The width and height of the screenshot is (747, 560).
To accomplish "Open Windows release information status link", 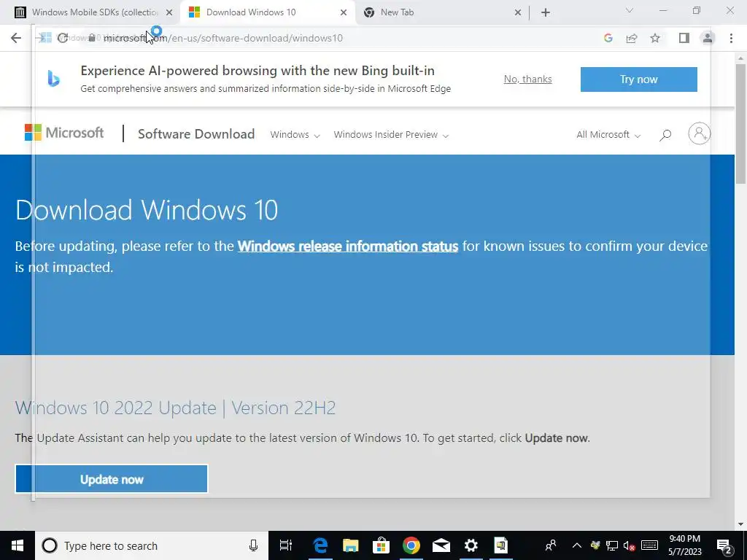I will click(x=348, y=246).
